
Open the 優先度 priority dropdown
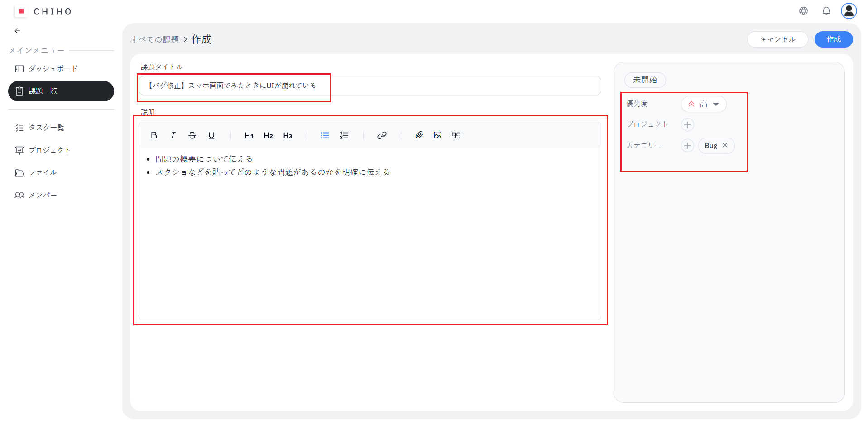tap(704, 104)
